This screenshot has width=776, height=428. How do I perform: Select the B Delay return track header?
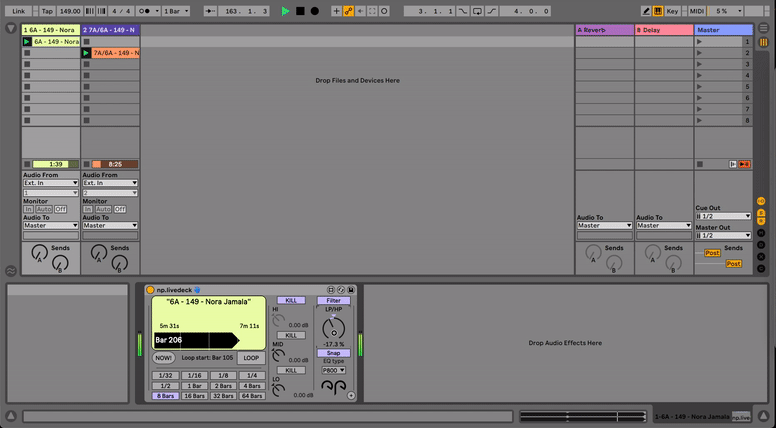[664, 30]
